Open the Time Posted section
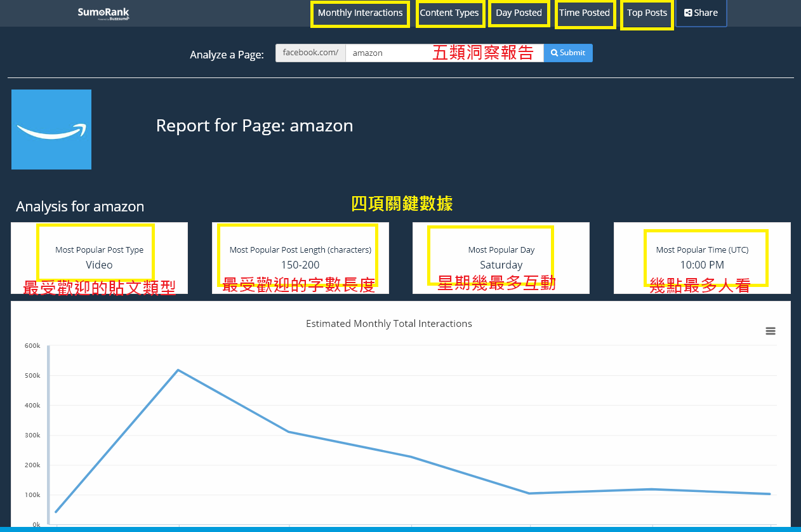801x532 pixels. click(585, 13)
